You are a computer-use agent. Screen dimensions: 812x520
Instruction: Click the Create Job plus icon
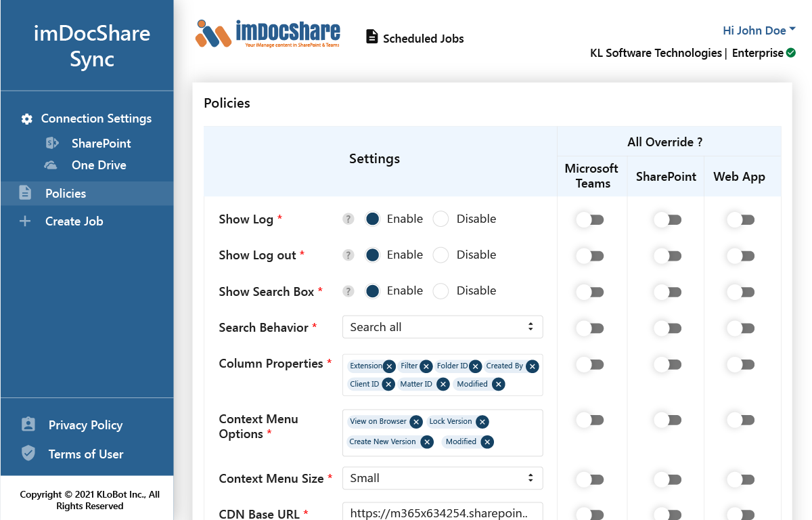click(25, 221)
